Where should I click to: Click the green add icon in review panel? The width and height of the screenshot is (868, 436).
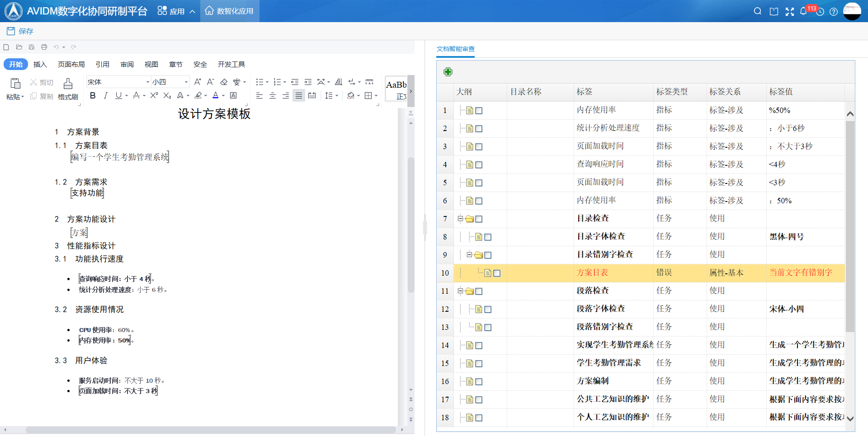pyautogui.click(x=448, y=72)
